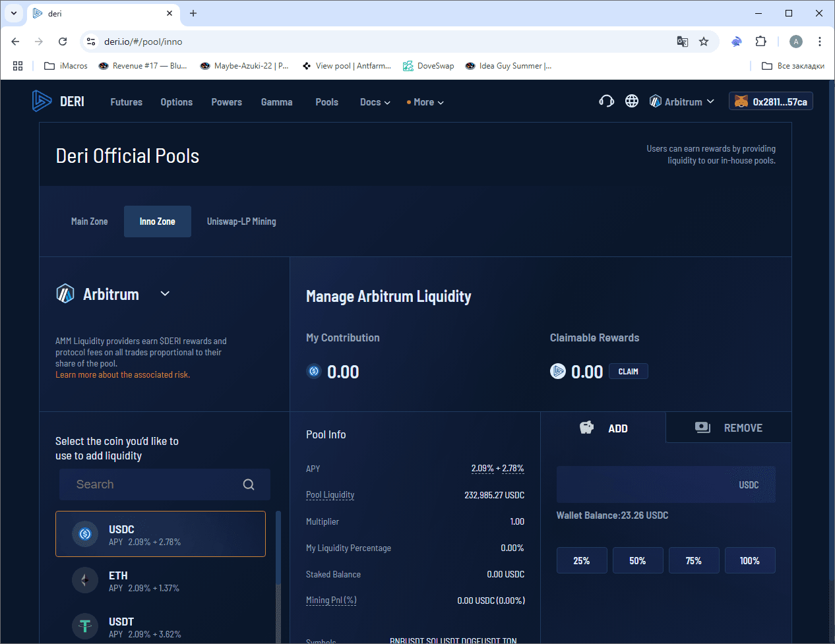This screenshot has width=835, height=644.
Task: Click the search magnifier icon
Action: point(249,484)
